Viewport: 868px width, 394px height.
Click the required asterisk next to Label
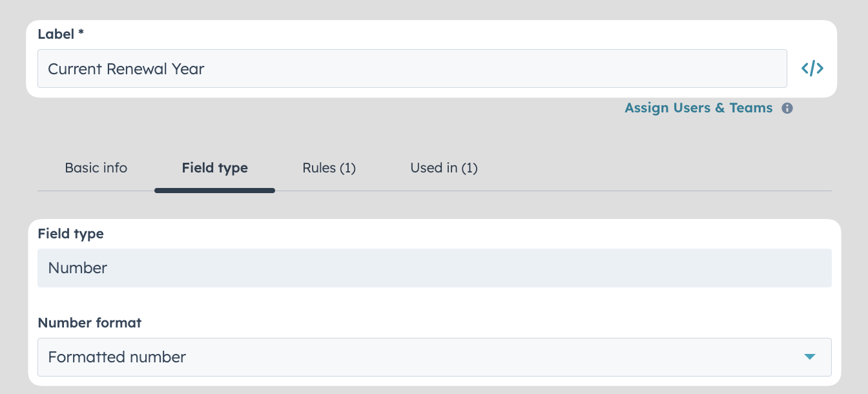click(x=81, y=32)
